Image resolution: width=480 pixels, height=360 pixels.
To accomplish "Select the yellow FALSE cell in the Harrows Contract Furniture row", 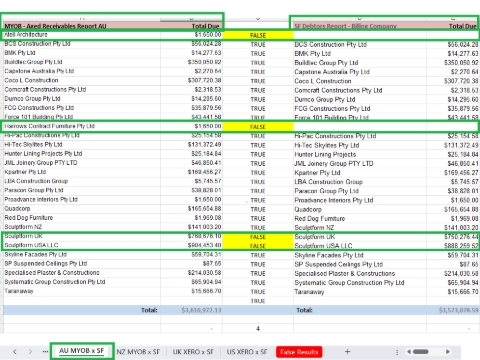I will click(258, 127).
